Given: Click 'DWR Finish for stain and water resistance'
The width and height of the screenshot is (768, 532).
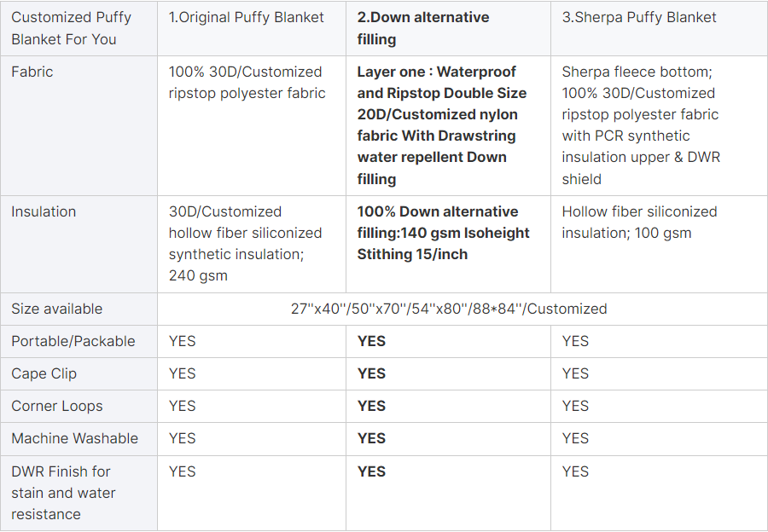Looking at the screenshot, I should tap(64, 493).
